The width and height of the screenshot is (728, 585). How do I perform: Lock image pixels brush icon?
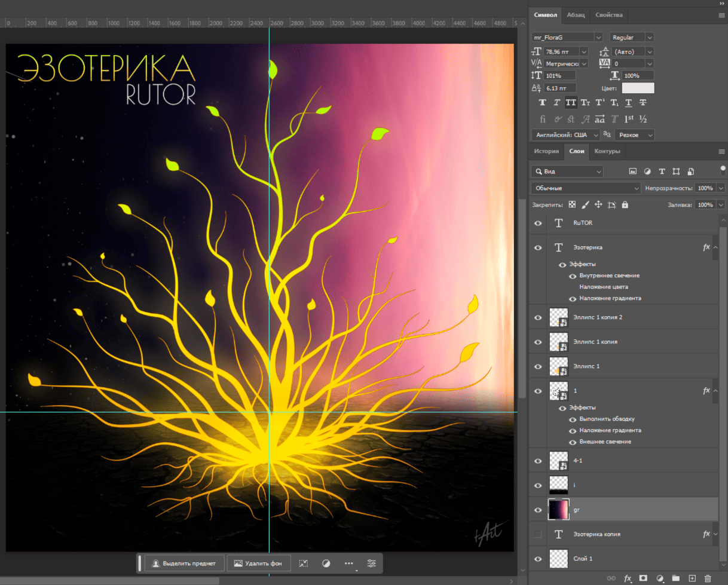585,204
